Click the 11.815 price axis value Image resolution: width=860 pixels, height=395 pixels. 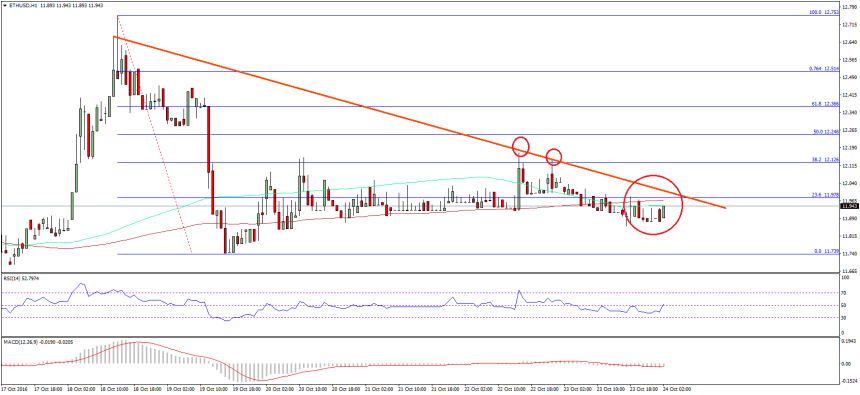click(x=850, y=236)
